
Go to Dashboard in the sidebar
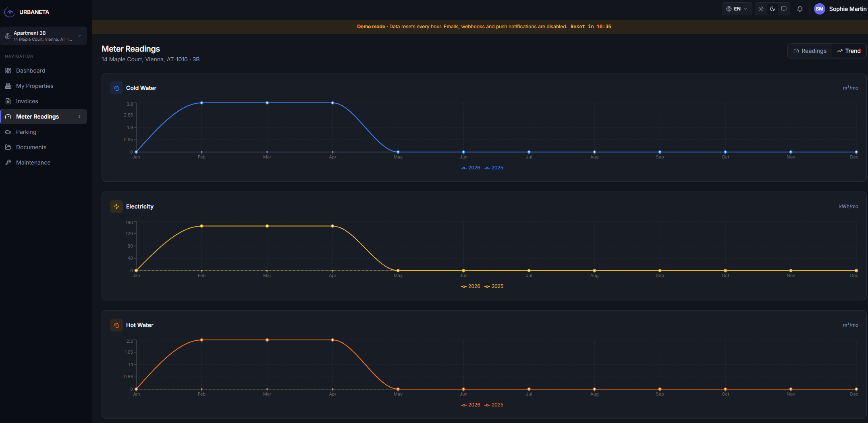[x=44, y=71]
